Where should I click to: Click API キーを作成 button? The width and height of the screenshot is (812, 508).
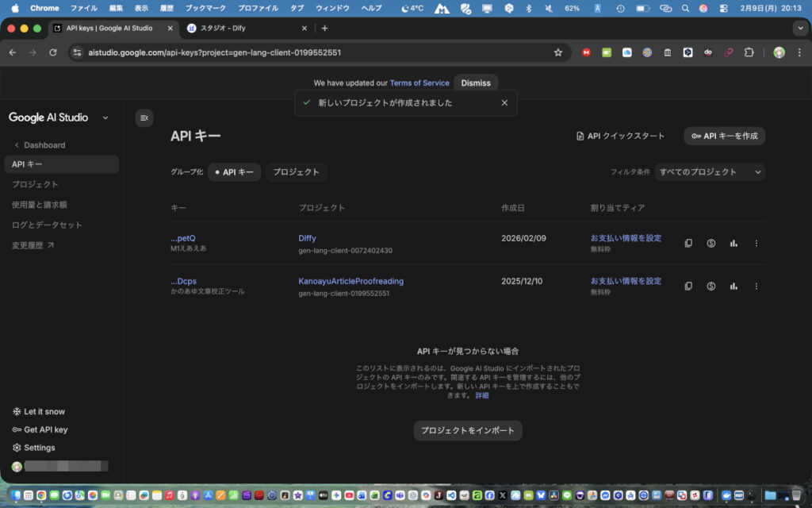724,136
